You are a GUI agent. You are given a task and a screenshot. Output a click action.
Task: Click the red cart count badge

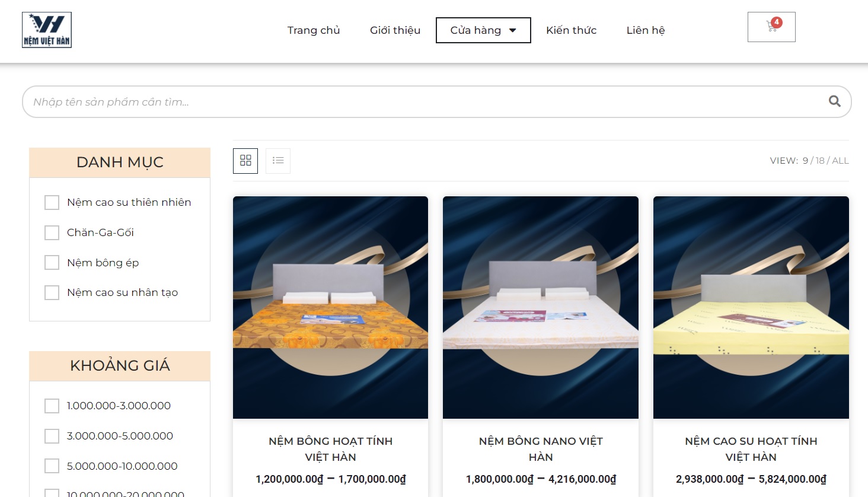[777, 22]
